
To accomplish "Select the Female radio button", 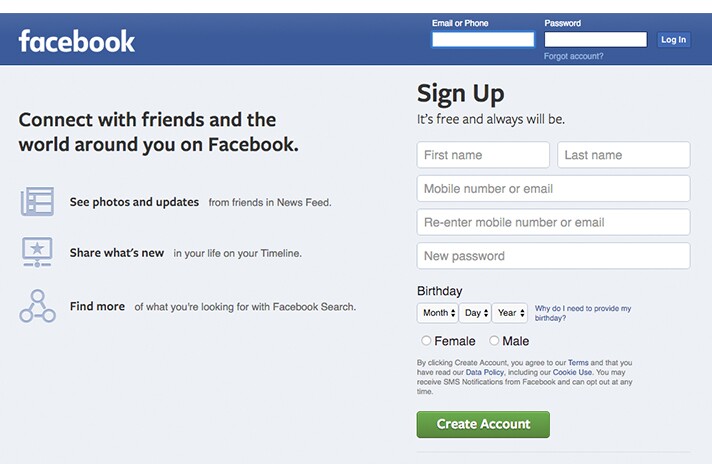I will tap(426, 341).
